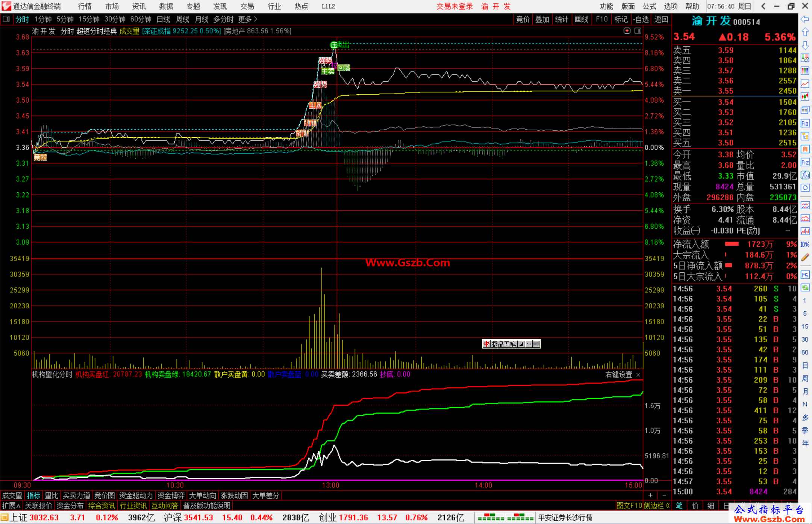Click the keyboard icon in IME bar
This screenshot has width=812, height=524.
(536, 344)
